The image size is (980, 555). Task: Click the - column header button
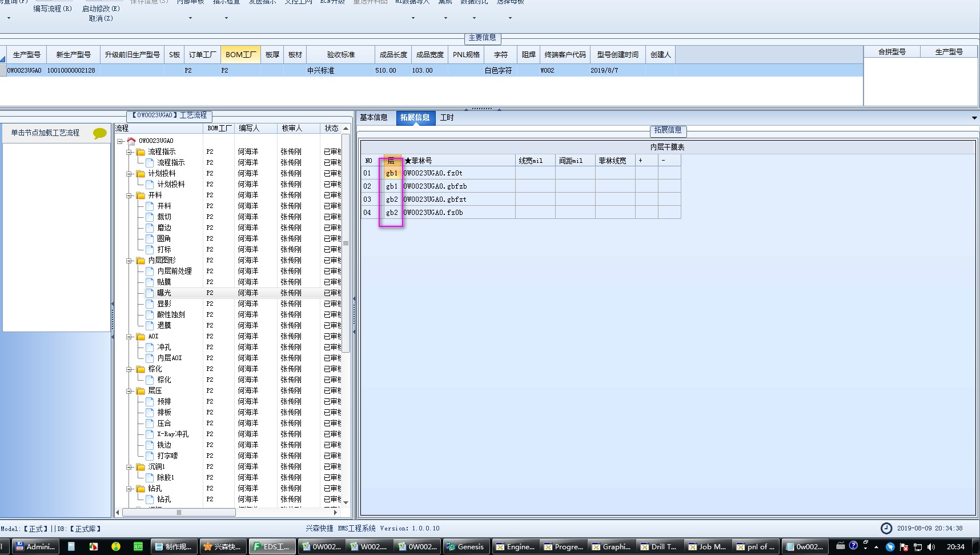click(x=669, y=161)
